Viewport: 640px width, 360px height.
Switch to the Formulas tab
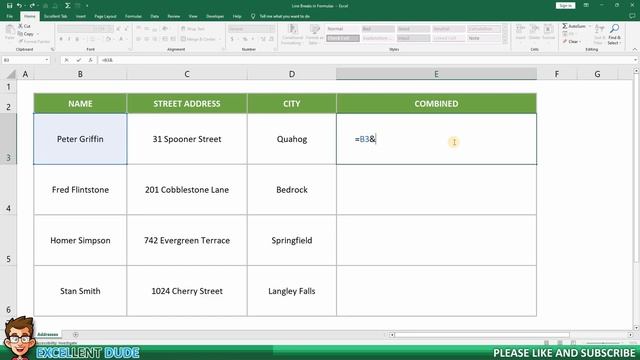point(133,16)
